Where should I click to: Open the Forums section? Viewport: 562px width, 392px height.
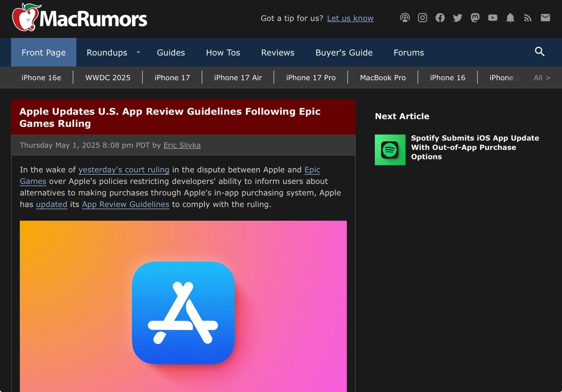[x=409, y=52]
